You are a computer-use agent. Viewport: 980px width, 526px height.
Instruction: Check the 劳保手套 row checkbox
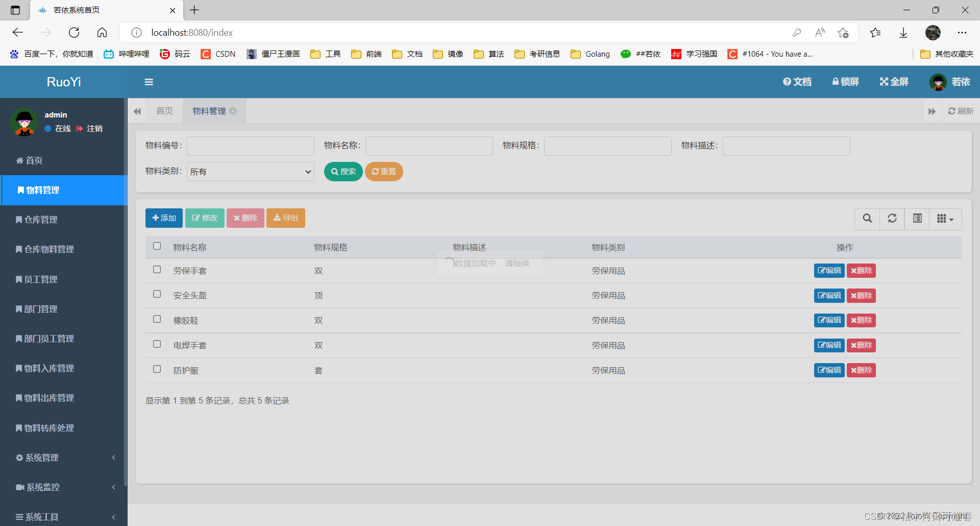(x=157, y=270)
